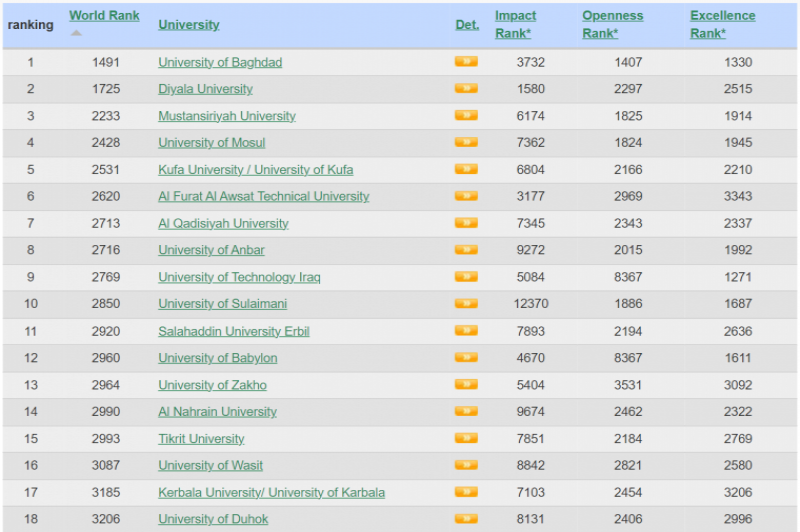Click the Det. column header link
Image resolution: width=800 pixels, height=532 pixels.
pos(467,24)
